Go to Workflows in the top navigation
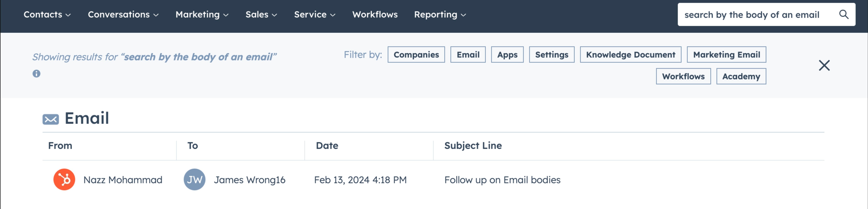Image resolution: width=868 pixels, height=209 pixels. 375,14
